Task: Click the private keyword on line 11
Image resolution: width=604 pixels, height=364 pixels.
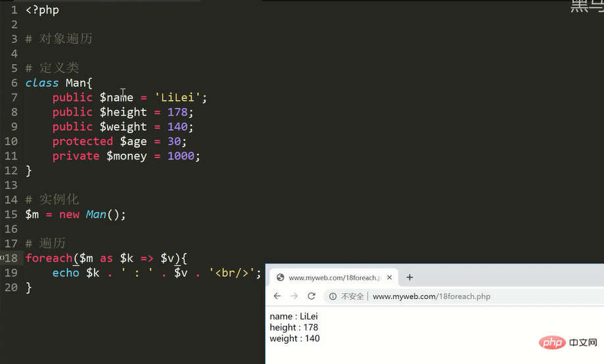Action: 76,156
